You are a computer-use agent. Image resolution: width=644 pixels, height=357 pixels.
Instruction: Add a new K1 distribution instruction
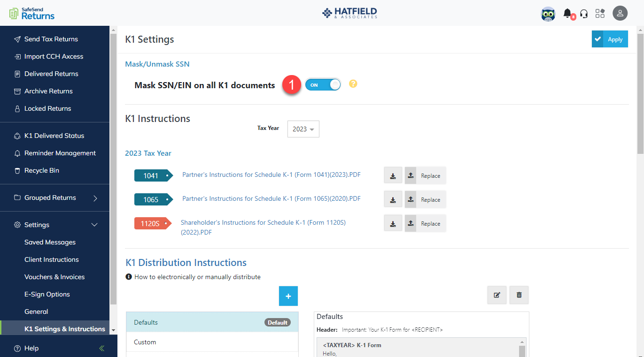click(x=288, y=296)
